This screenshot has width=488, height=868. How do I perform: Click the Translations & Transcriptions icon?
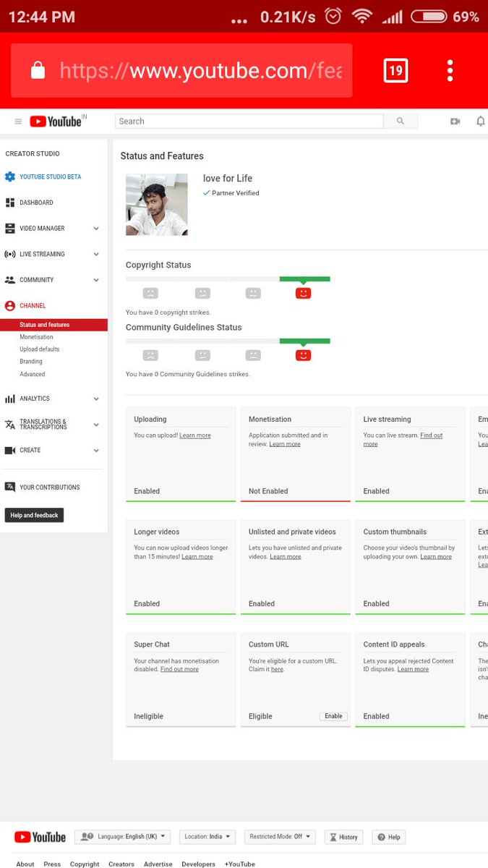[10, 425]
